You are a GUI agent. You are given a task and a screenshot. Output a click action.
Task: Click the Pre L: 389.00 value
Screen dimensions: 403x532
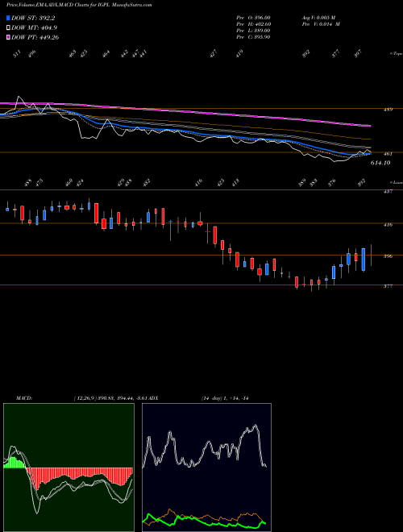click(x=253, y=31)
